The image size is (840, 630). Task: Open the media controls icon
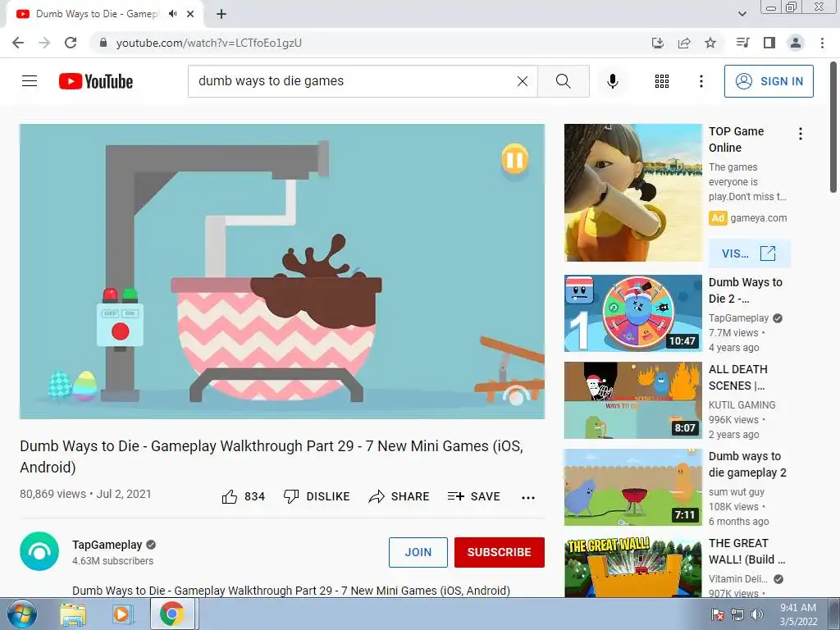coord(742,43)
